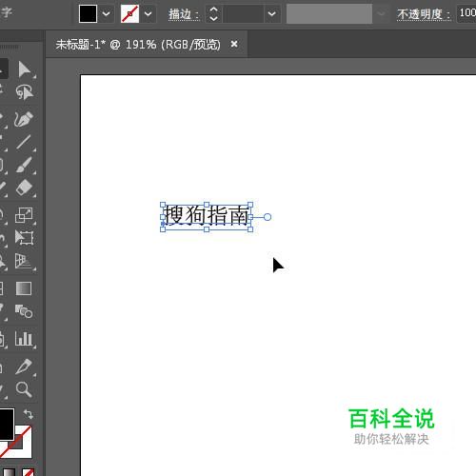Expand the stroke weight dropdown
The width and height of the screenshot is (476, 476).
[x=272, y=14]
